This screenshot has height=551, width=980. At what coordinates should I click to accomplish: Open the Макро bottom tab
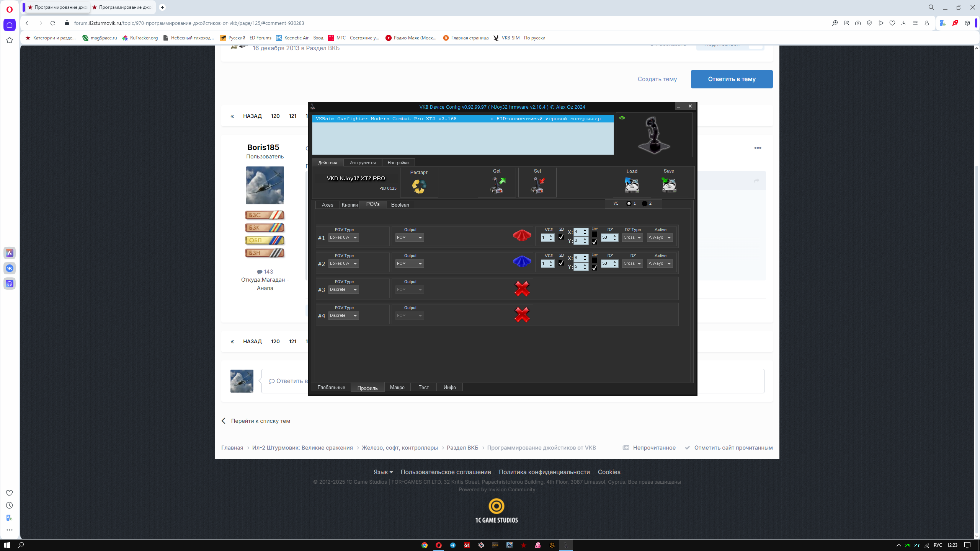tap(397, 388)
